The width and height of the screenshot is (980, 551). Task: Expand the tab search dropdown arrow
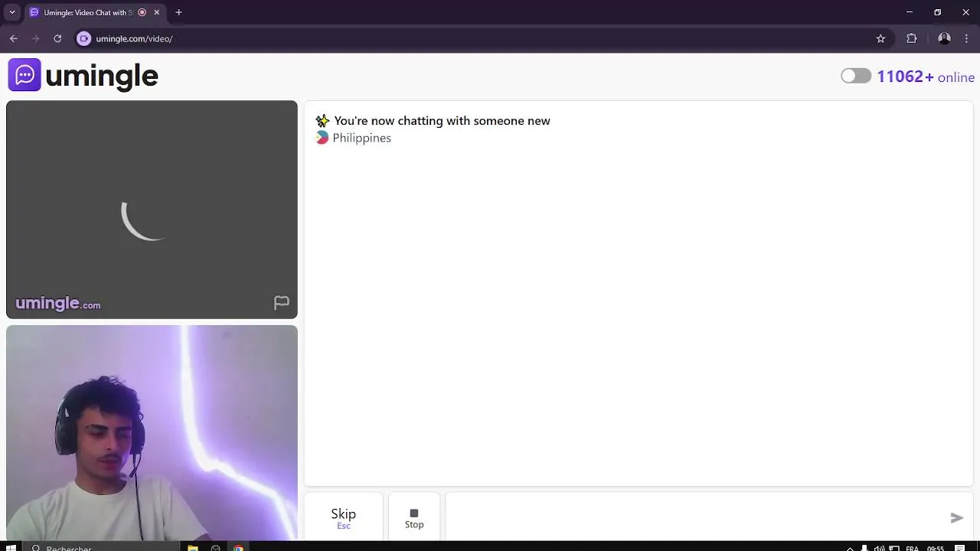11,12
